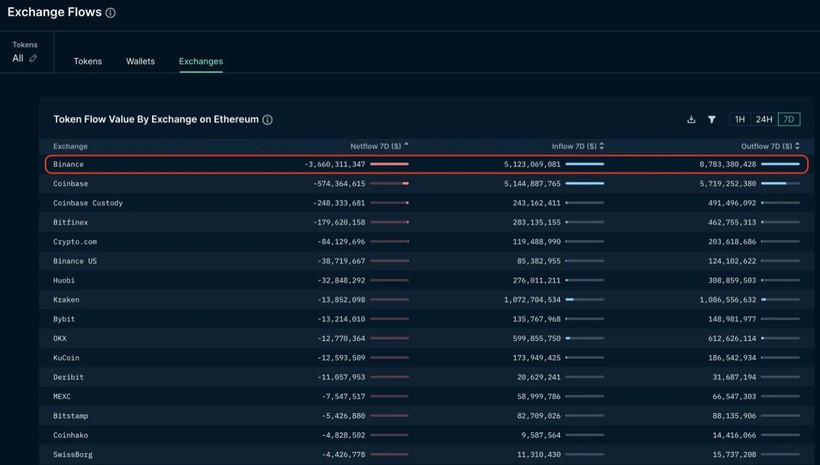Image resolution: width=820 pixels, height=465 pixels.
Task: Open the Binance US row name
Action: pyautogui.click(x=75, y=261)
